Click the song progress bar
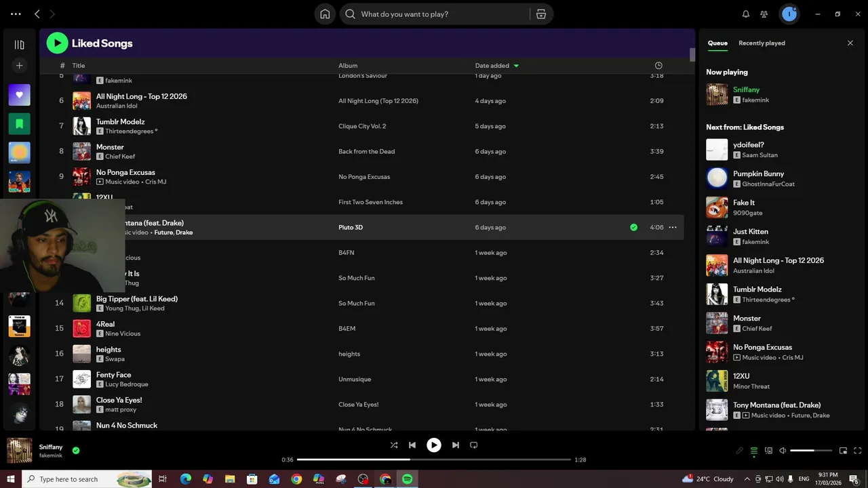The image size is (868, 488). [x=434, y=460]
